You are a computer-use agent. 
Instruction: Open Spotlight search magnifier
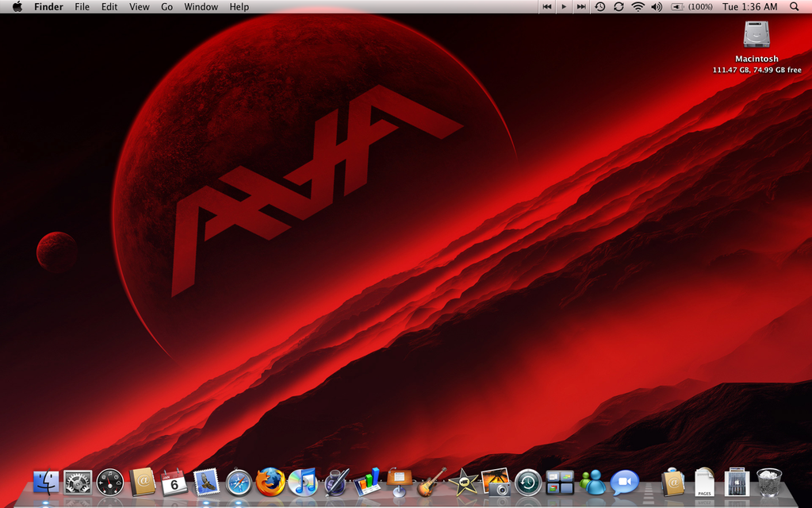pos(795,6)
